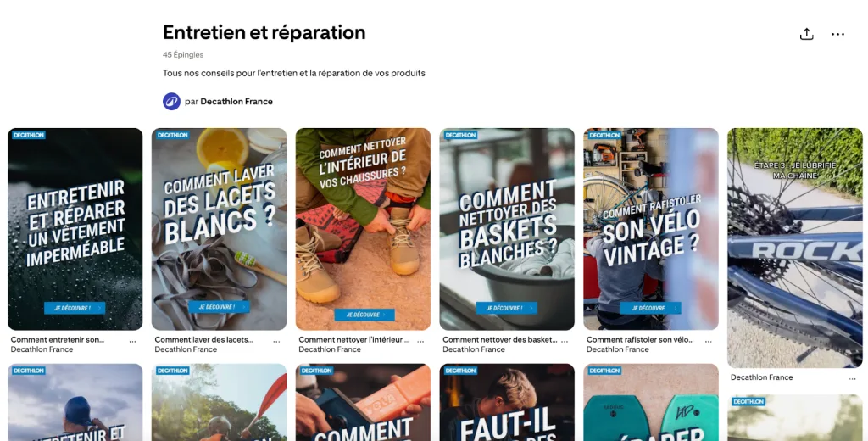
Task: Open more options for 'Comment laver des lacets' pin
Action: pyautogui.click(x=276, y=342)
